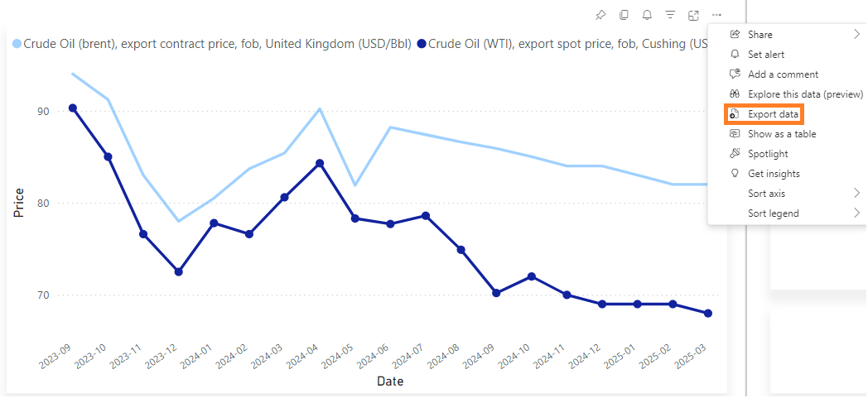Click the binoculars icon for Explore this data
The width and height of the screenshot is (868, 398).
pos(734,94)
